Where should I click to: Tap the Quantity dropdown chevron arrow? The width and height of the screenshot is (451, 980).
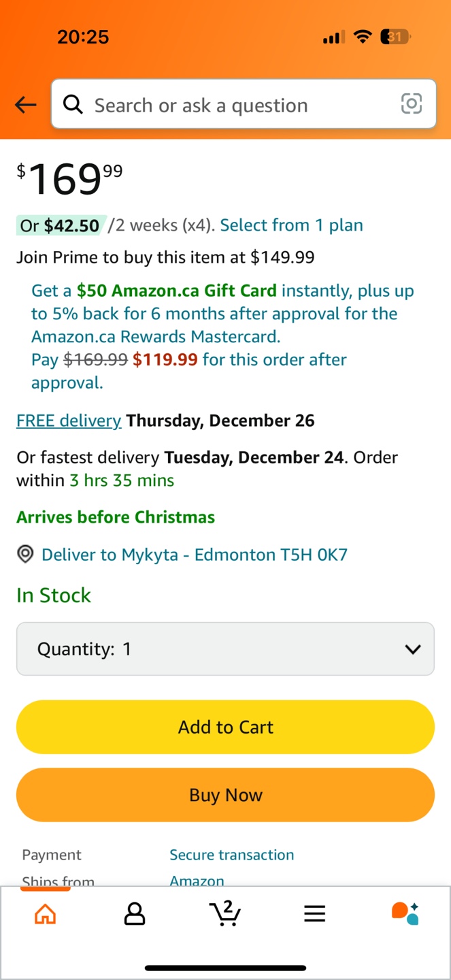coord(412,649)
